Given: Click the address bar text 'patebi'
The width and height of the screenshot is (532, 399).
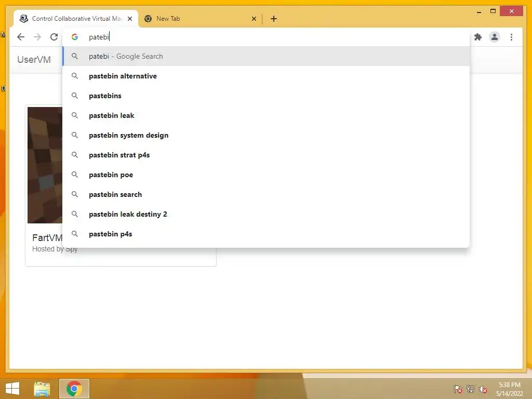Looking at the screenshot, I should tap(99, 37).
